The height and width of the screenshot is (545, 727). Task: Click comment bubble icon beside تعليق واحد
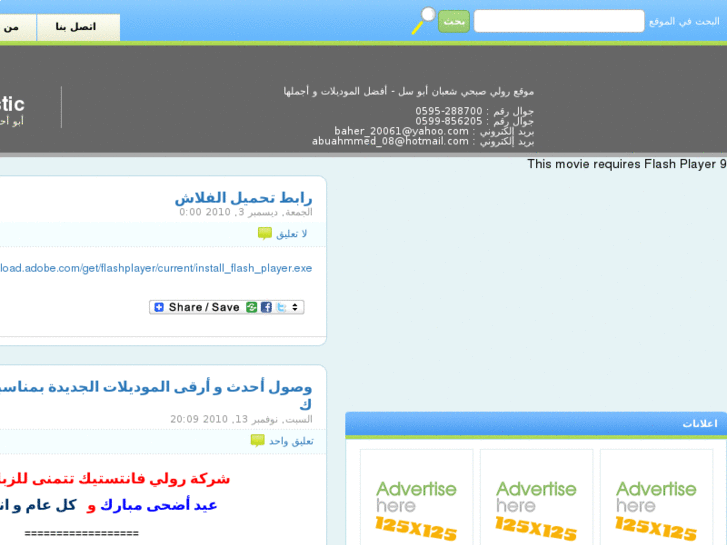point(257,440)
